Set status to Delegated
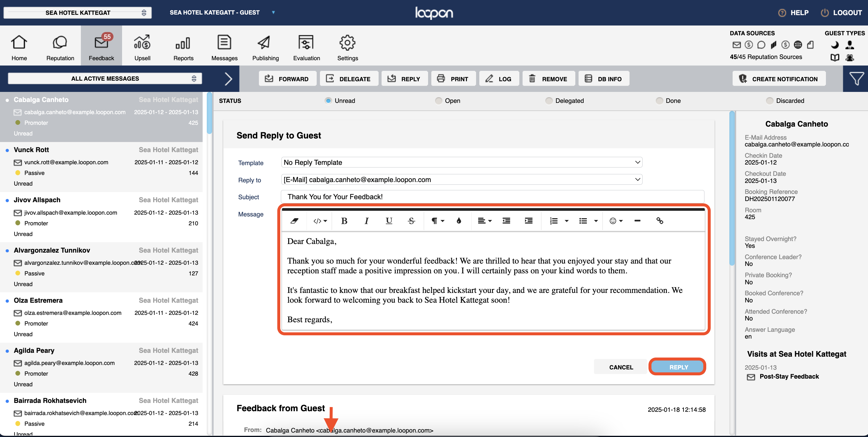The image size is (868, 437). [x=549, y=101]
